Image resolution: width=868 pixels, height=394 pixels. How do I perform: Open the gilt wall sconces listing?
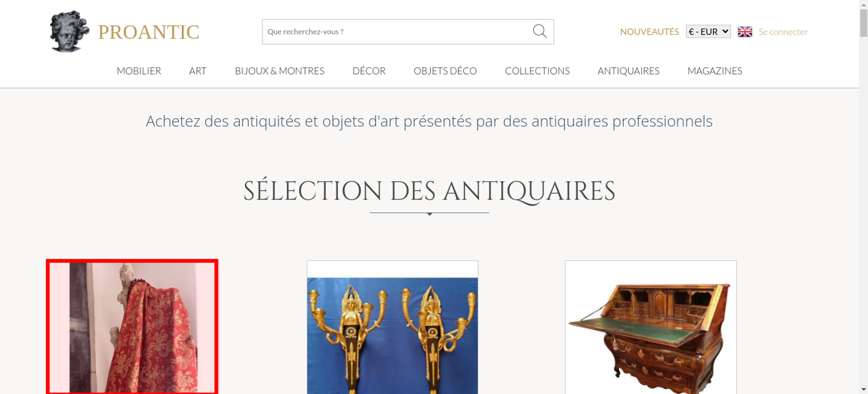(x=392, y=327)
